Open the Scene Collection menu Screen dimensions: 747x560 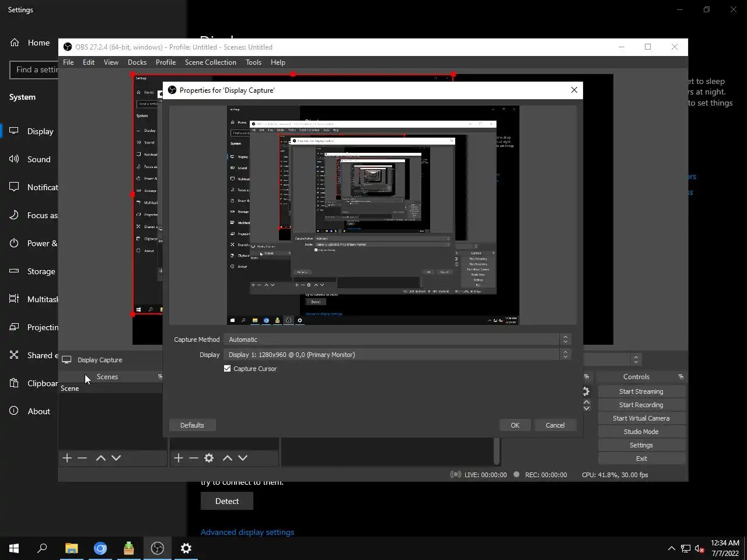[211, 62]
